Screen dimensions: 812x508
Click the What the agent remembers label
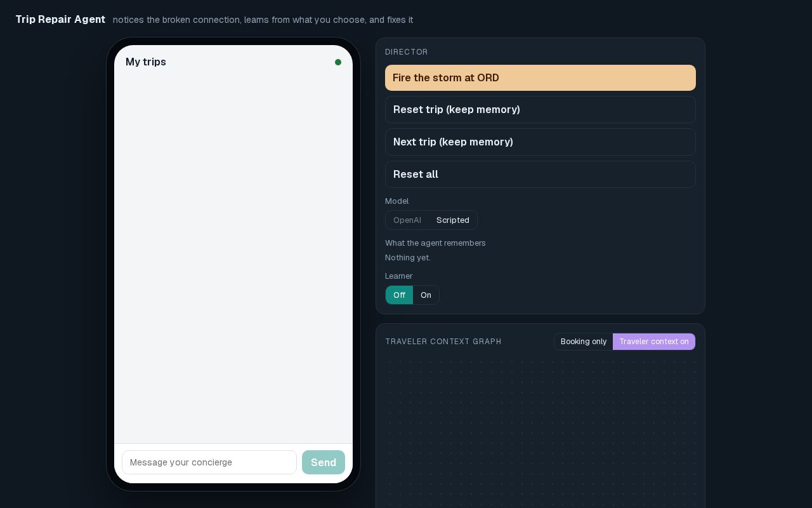pos(435,243)
